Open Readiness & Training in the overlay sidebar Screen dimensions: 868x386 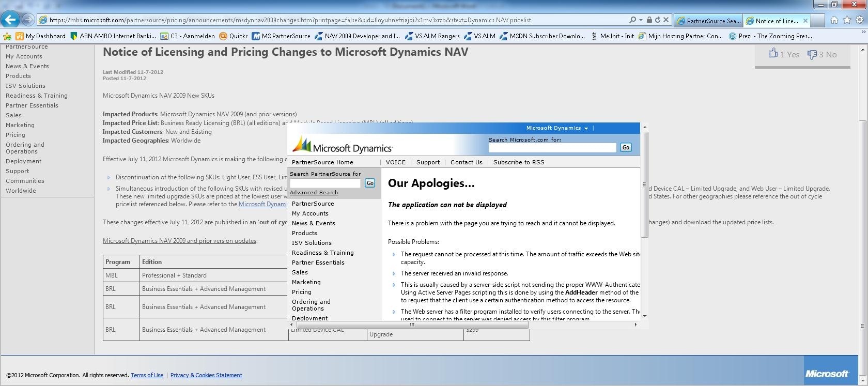point(323,253)
